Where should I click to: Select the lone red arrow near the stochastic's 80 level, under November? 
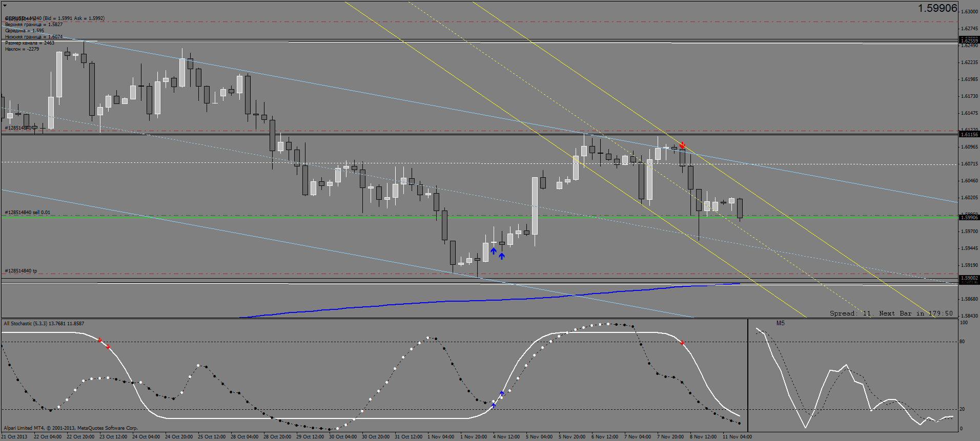pos(682,342)
